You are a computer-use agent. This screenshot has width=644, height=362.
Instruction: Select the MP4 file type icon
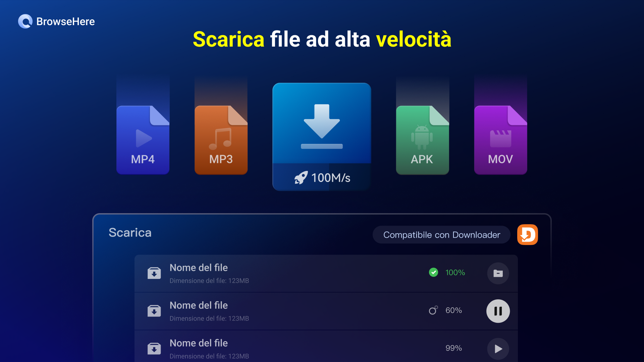click(143, 140)
